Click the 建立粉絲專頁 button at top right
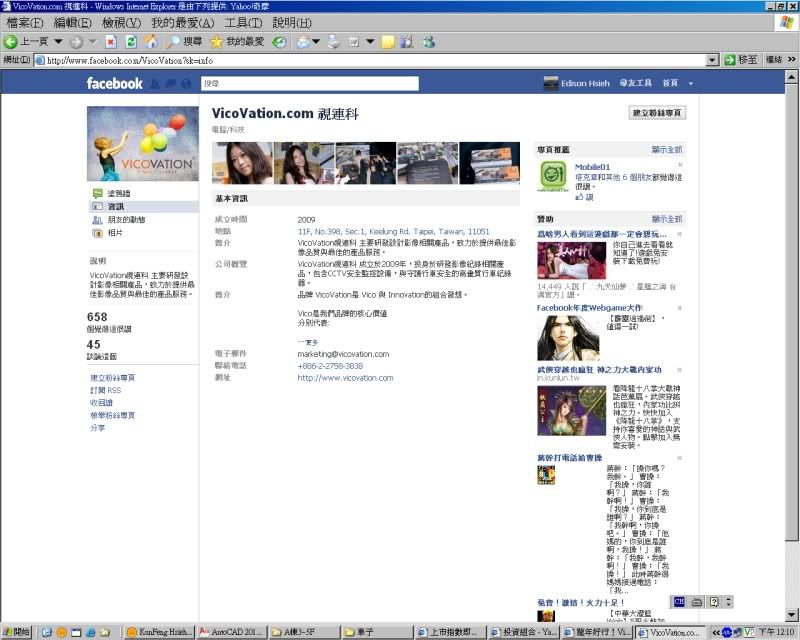Image resolution: width=800 pixels, height=640 pixels. 657,113
